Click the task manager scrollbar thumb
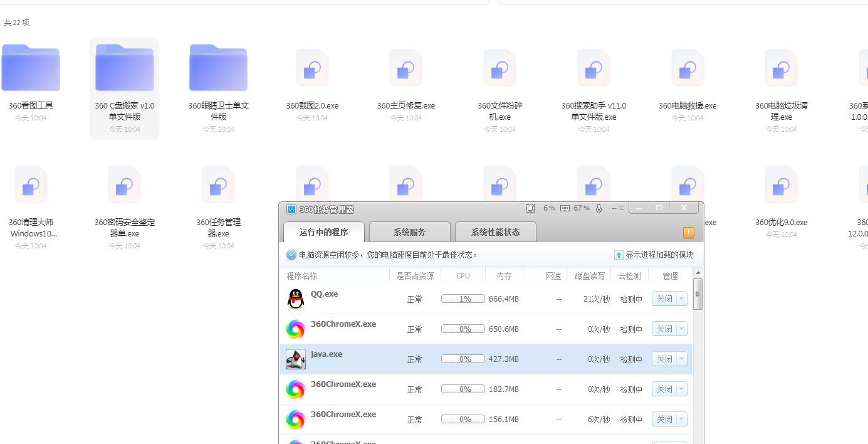The image size is (868, 444). [x=698, y=294]
